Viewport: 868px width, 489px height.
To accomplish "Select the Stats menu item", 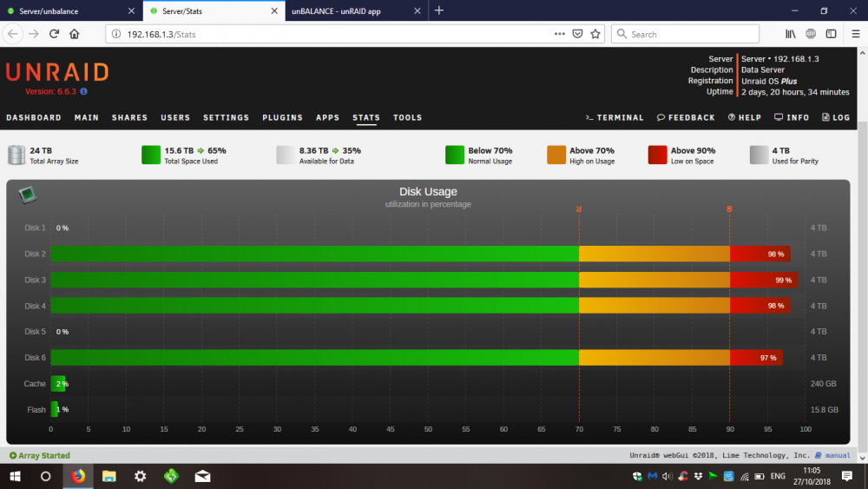I will (366, 117).
